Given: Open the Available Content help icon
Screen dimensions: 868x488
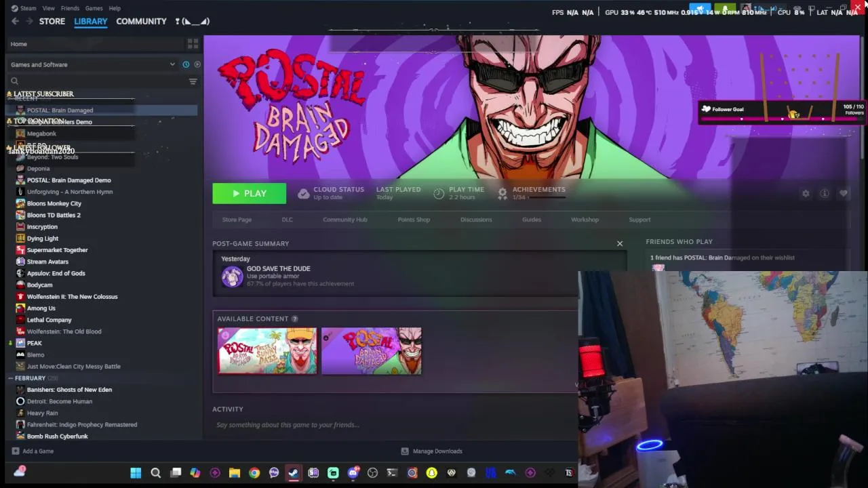Looking at the screenshot, I should pos(294,319).
